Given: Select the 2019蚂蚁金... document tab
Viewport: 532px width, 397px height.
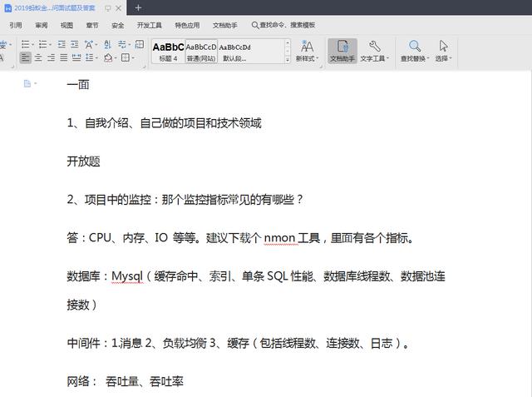Looking at the screenshot, I should [54, 7].
